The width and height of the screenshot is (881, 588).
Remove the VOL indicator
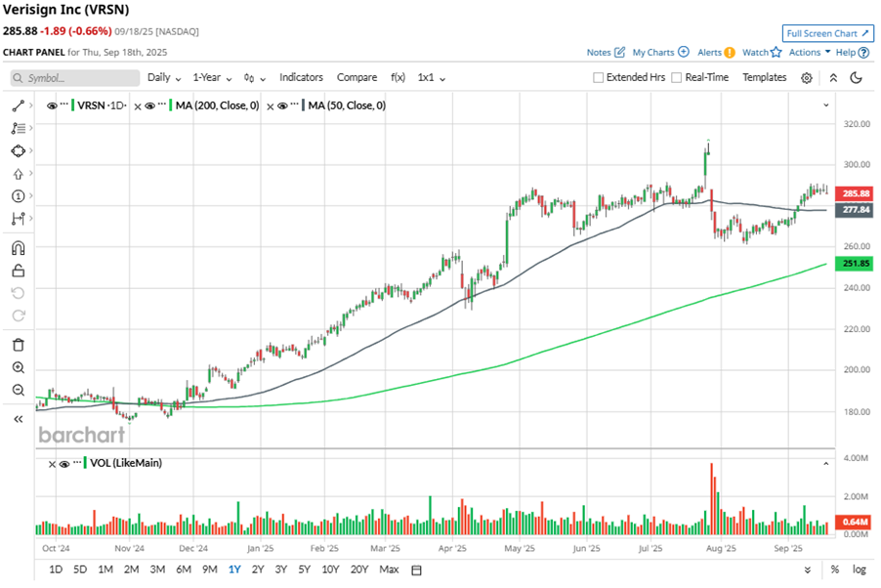(x=52, y=464)
